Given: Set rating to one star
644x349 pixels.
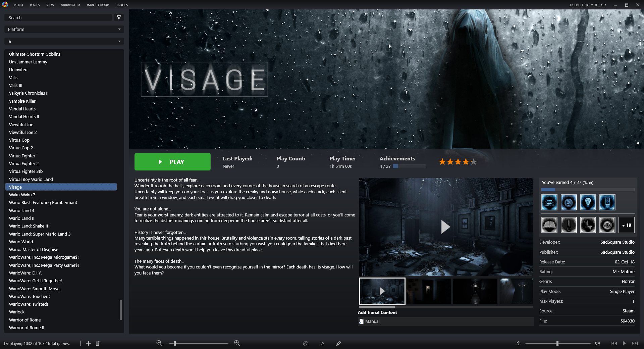Looking at the screenshot, I should (442, 162).
